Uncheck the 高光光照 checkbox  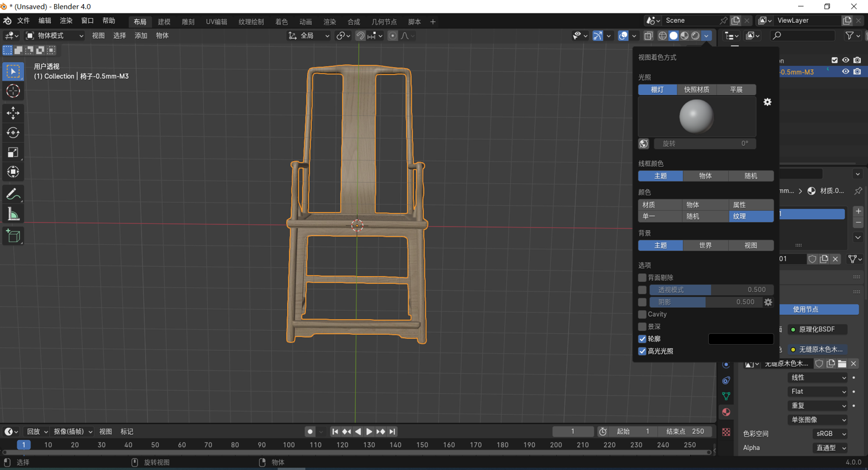coord(642,351)
